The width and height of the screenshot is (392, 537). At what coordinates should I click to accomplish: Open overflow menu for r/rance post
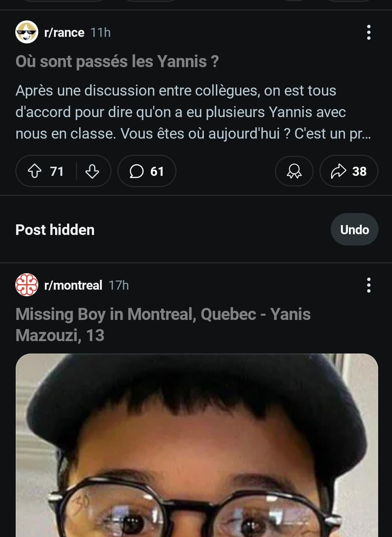pyautogui.click(x=369, y=32)
